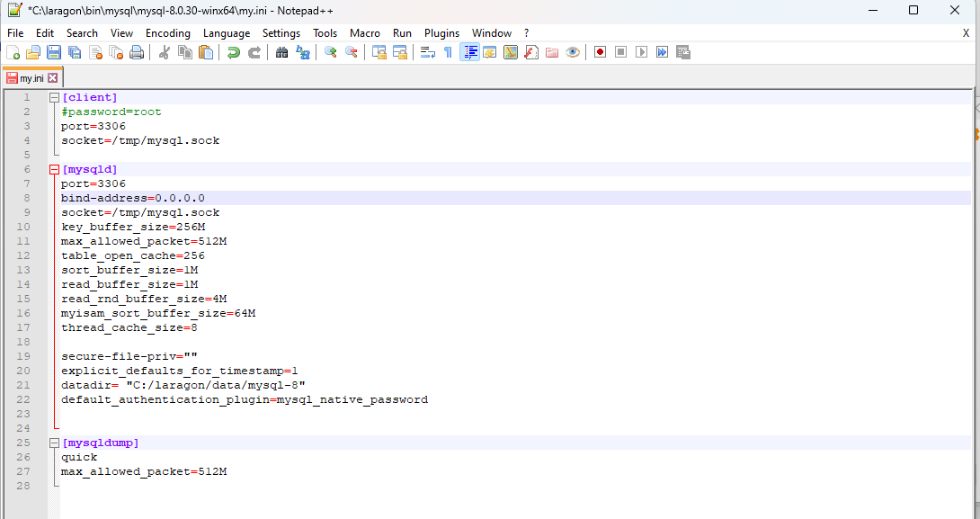This screenshot has width=980, height=519.
Task: Click the Stop Recording square icon
Action: pos(620,52)
